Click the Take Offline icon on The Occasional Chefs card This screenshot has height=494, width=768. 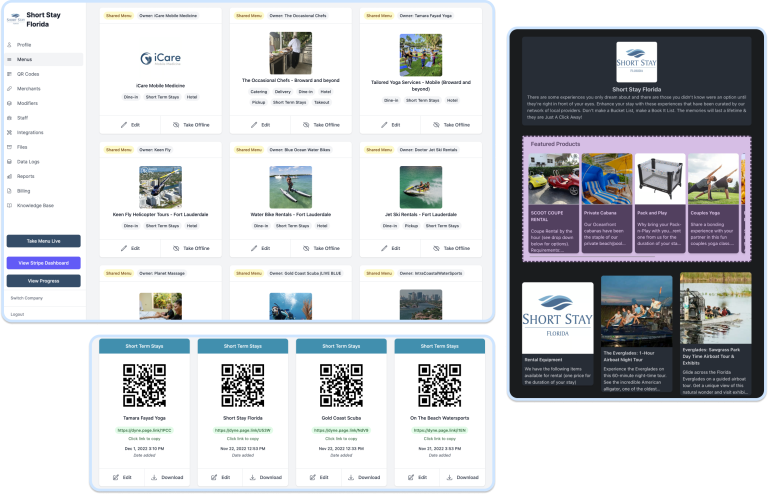pos(306,125)
